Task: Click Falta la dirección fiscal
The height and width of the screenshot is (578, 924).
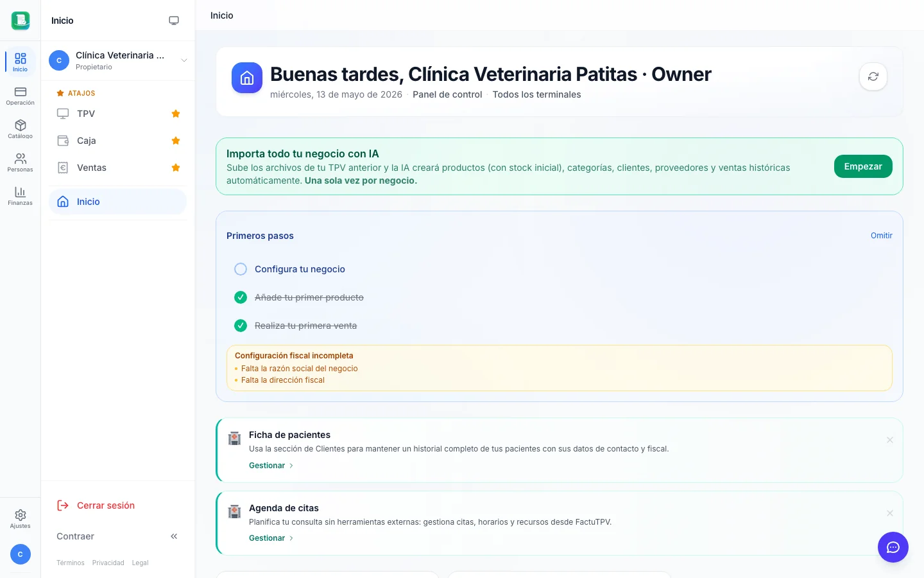Action: tap(283, 380)
